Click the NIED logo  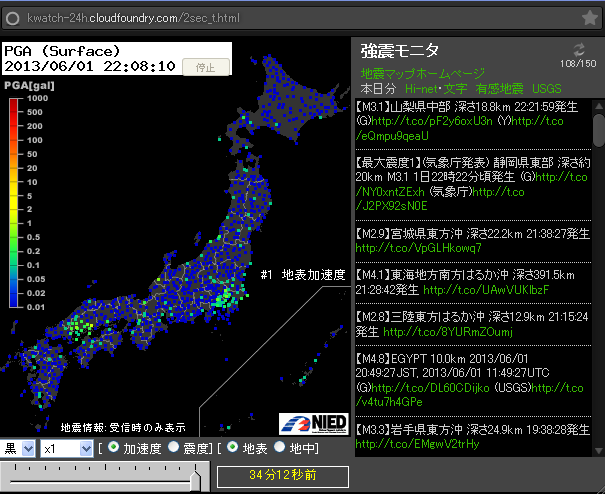pos(314,423)
